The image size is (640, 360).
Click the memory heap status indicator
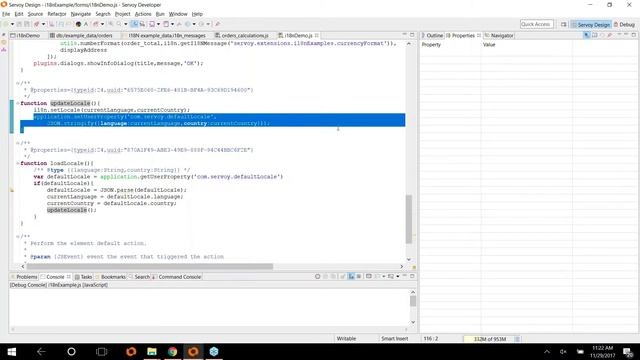489,339
